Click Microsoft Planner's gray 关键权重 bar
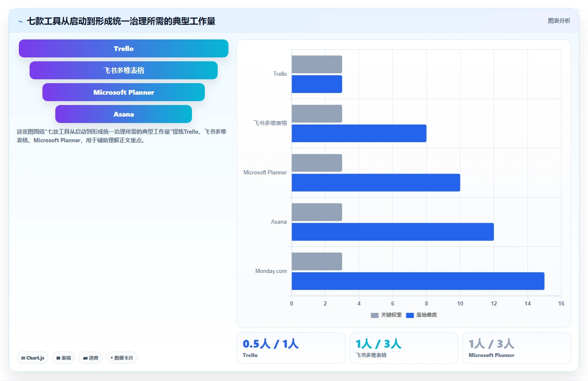 pyautogui.click(x=317, y=163)
